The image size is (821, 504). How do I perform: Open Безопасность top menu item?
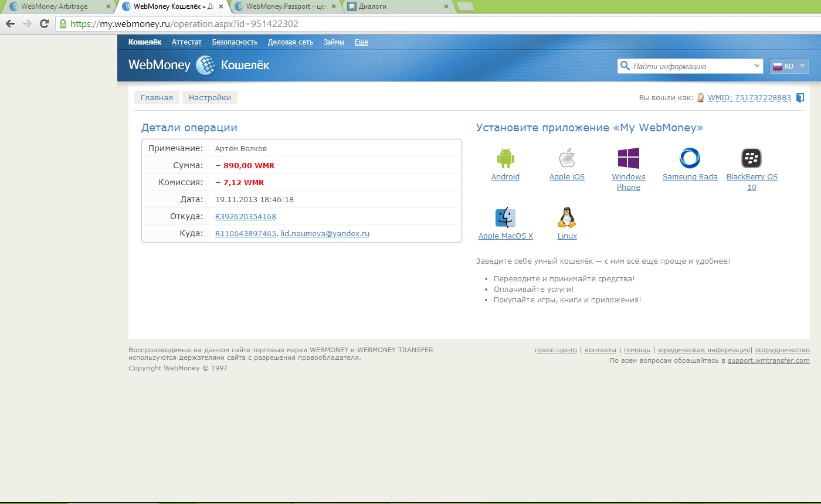(x=235, y=42)
